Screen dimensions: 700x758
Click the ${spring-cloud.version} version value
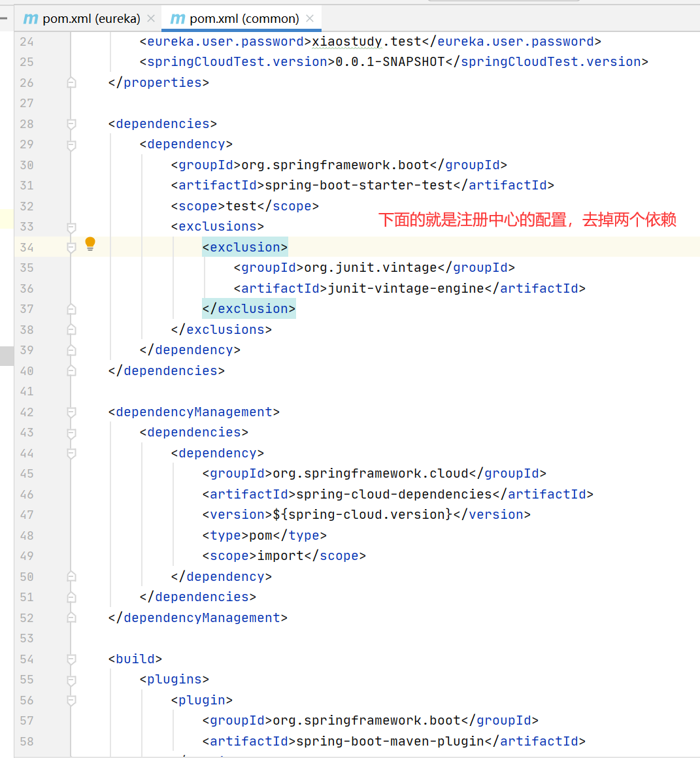[363, 515]
